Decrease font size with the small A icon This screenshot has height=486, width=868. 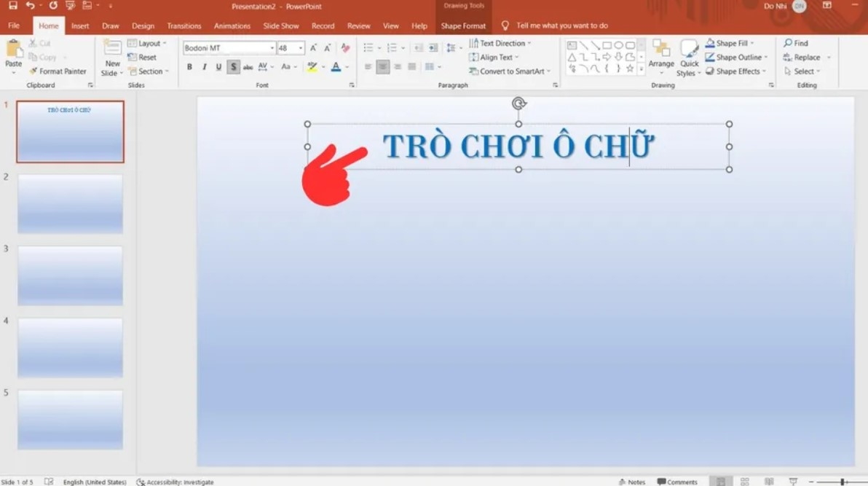[x=327, y=48]
